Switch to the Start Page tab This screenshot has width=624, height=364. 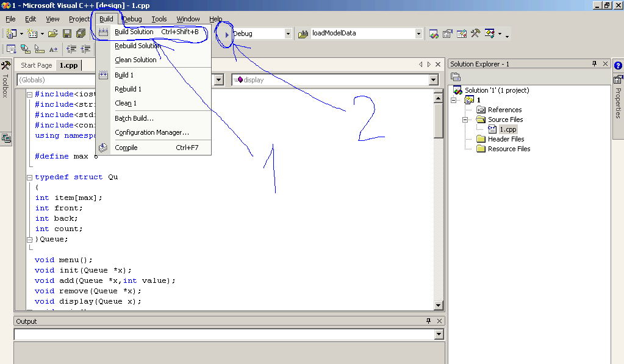(36, 65)
